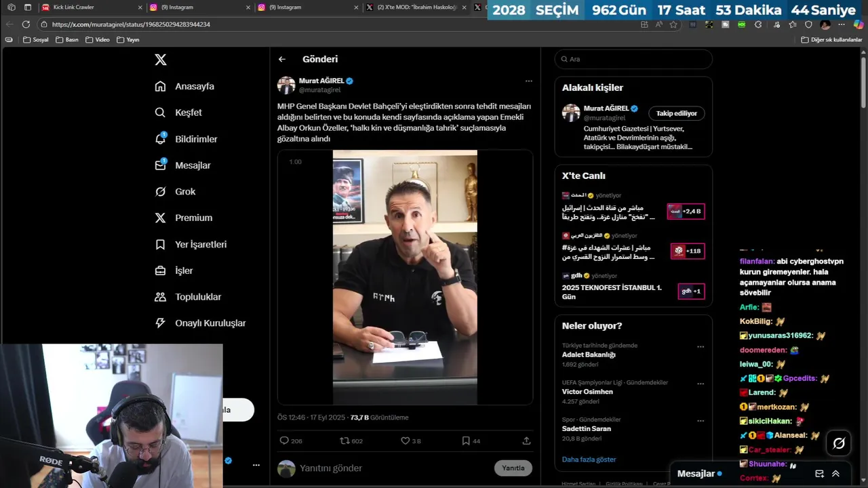Click the Yanıtla button
Viewport: 868px width, 488px height.
point(513,468)
